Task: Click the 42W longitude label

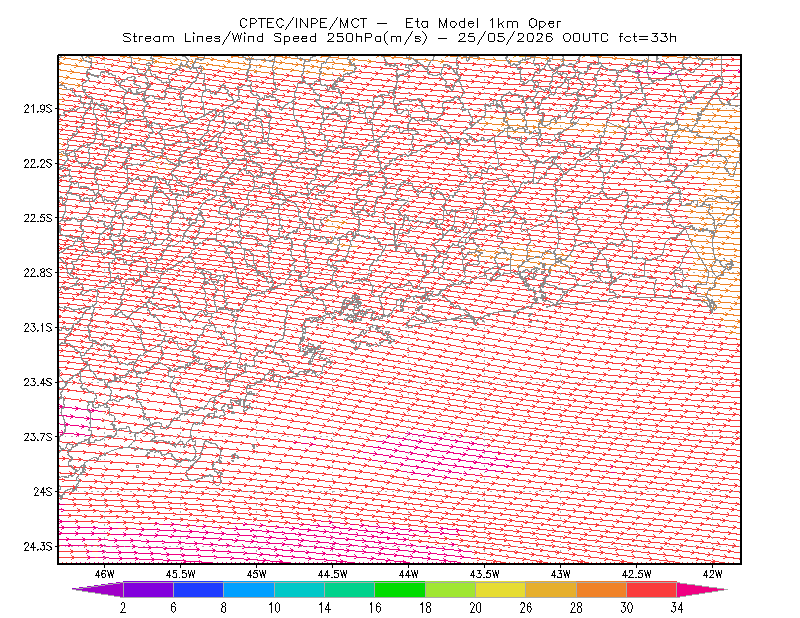Action: (712, 574)
